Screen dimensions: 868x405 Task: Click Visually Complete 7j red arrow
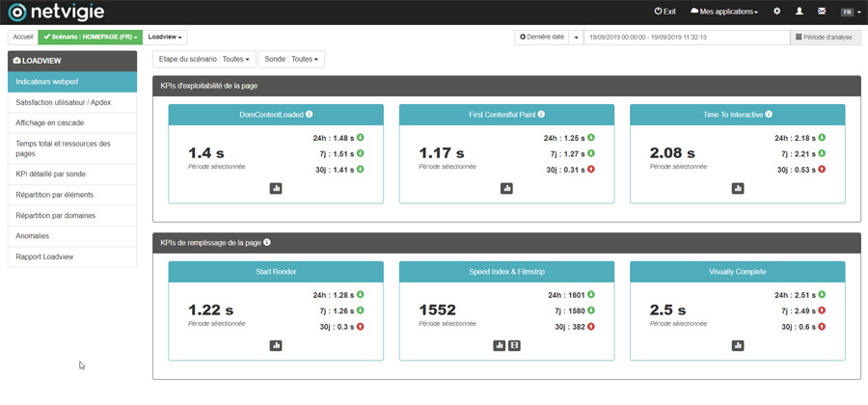(x=822, y=310)
